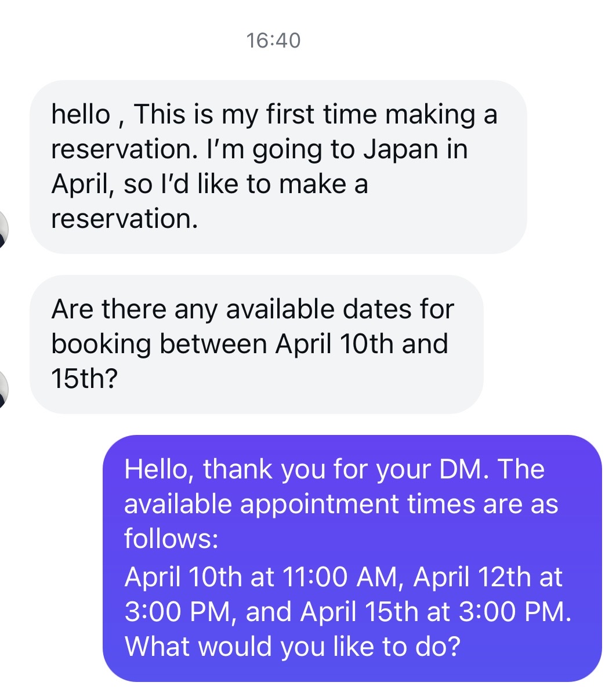This screenshot has height=693, width=616.
Task: Select "April 10th at 11:00 AM" slot text
Action: point(260,577)
